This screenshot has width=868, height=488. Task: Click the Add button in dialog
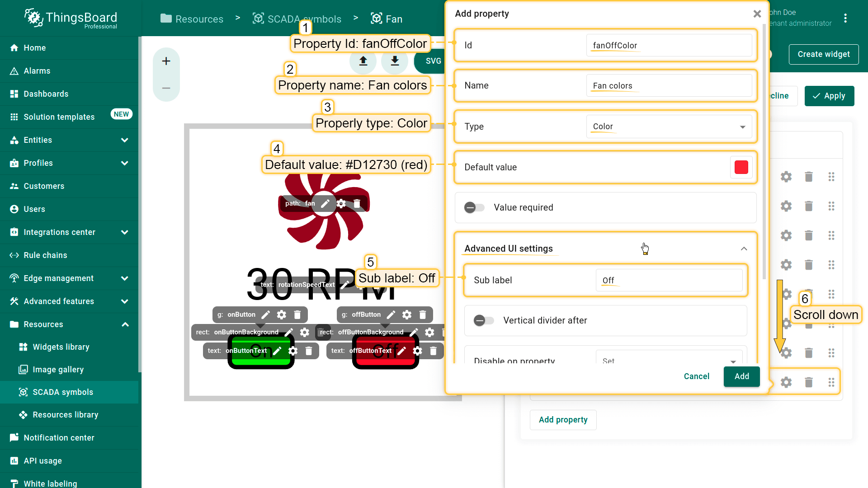741,376
